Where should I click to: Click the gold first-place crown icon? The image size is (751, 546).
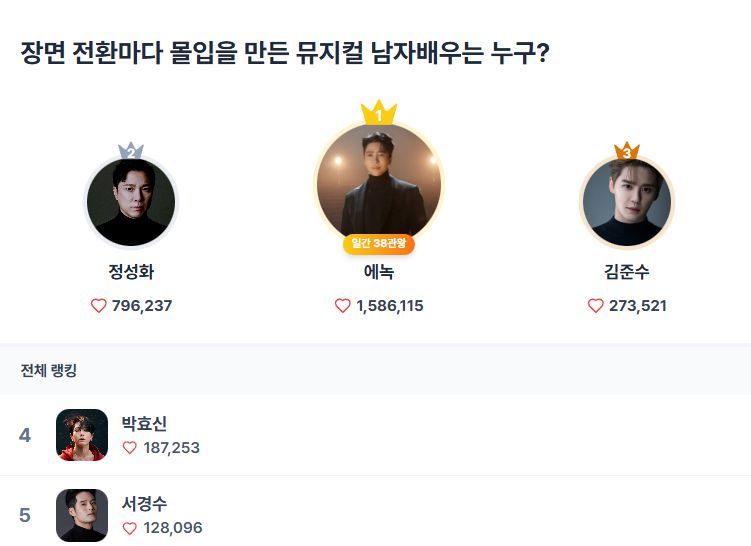[x=379, y=112]
